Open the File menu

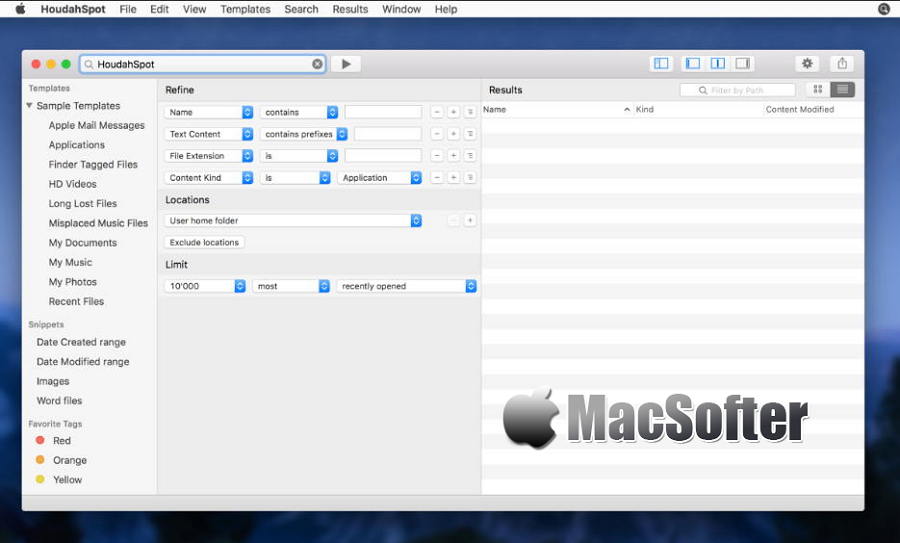click(128, 9)
